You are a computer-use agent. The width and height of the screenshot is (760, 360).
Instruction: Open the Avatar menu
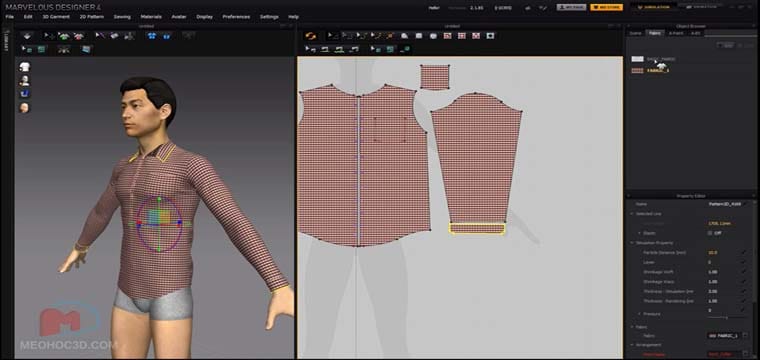[x=179, y=16]
